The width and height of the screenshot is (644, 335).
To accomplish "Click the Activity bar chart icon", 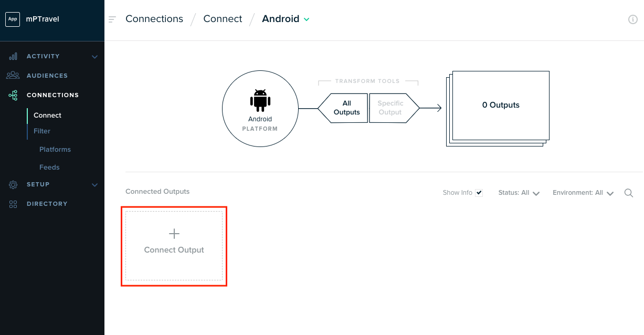I will pyautogui.click(x=13, y=56).
